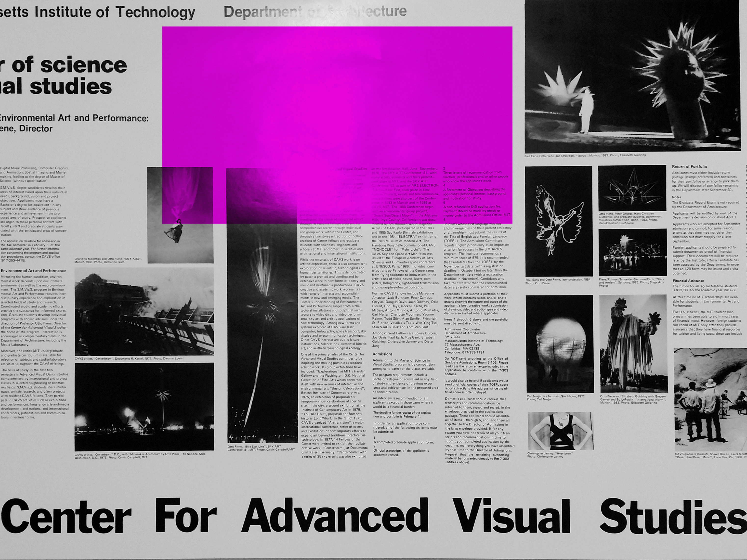This screenshot has width=747, height=560.
Task: Click the 'Telephone: 617-253-7791' line
Action: pyautogui.click(x=464, y=352)
